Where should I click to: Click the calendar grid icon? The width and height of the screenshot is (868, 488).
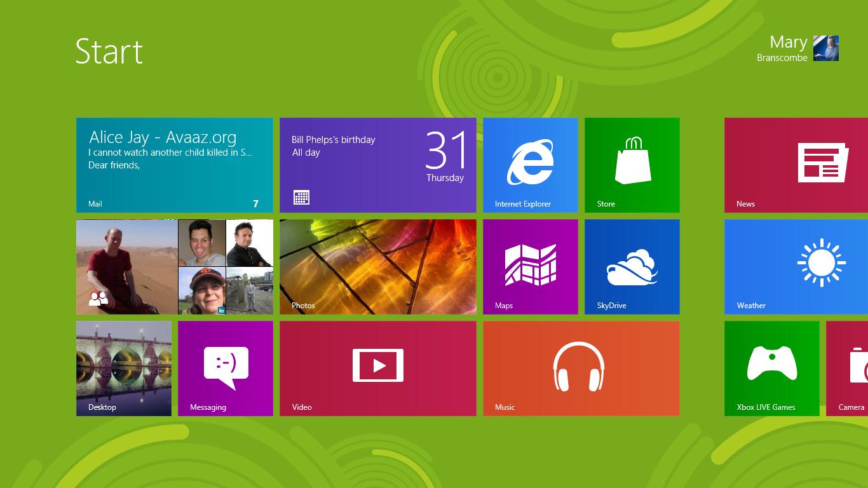click(x=302, y=197)
